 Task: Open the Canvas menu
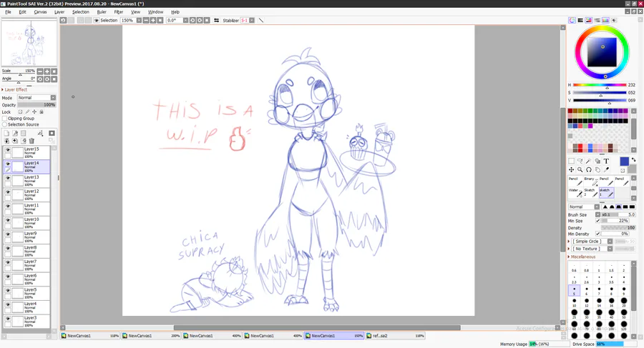click(x=40, y=12)
